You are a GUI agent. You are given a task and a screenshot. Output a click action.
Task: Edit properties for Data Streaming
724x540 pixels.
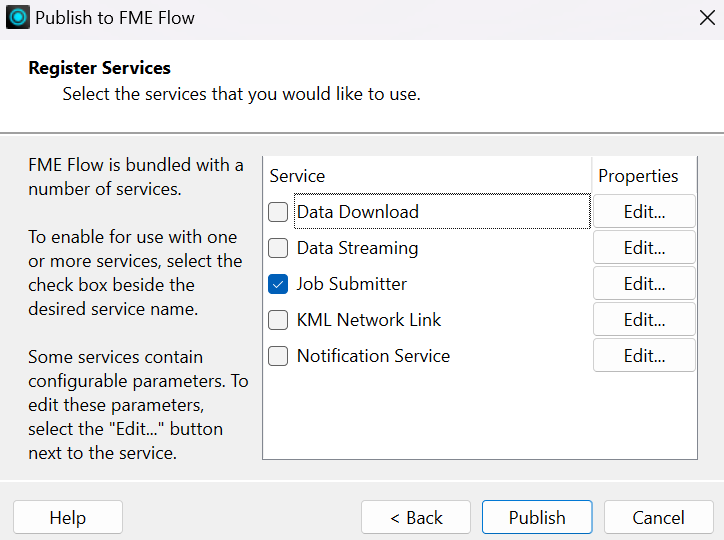point(644,247)
